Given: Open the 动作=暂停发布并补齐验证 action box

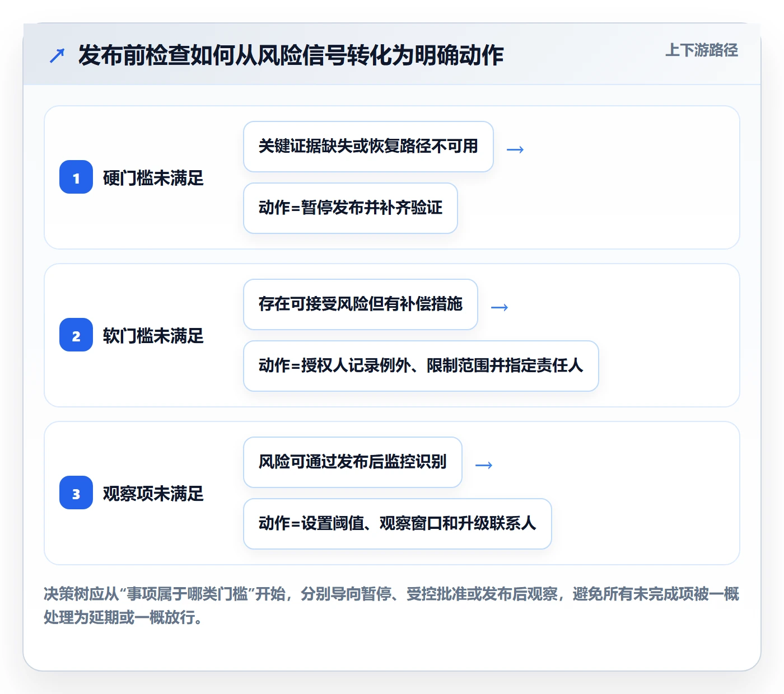Looking at the screenshot, I should [x=351, y=208].
